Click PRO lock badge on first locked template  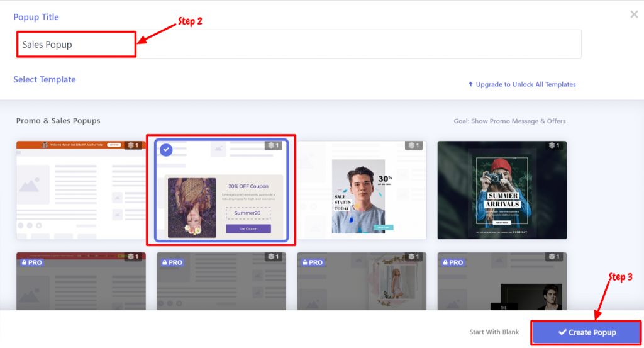[x=31, y=262]
